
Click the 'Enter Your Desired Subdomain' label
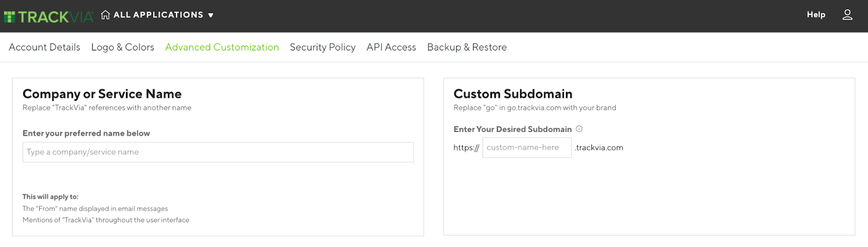[513, 129]
